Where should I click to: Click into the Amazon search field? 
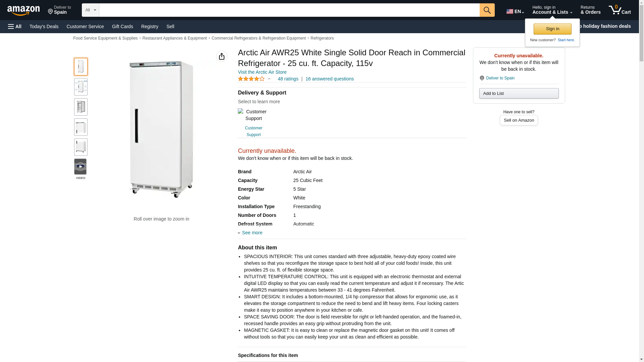point(289,10)
